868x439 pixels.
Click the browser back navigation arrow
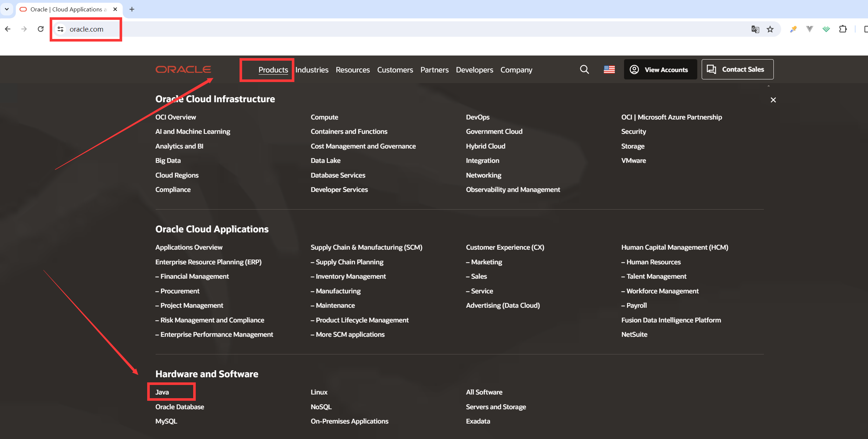[8, 29]
